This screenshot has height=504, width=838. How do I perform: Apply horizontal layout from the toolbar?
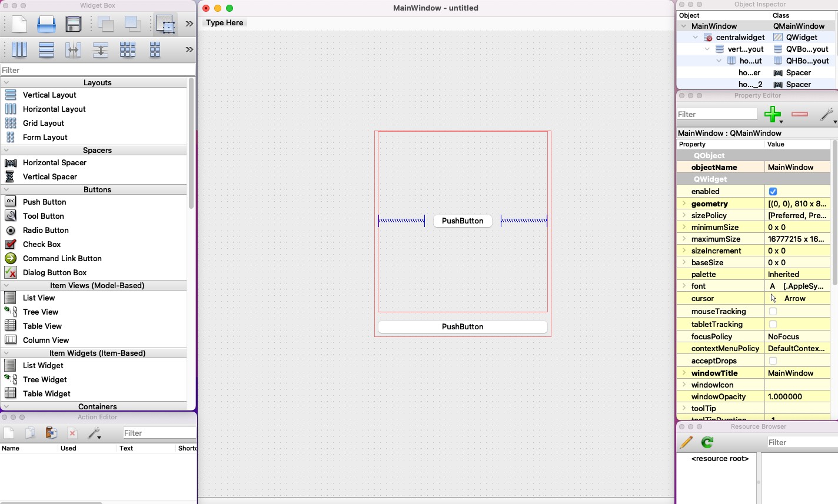point(19,50)
